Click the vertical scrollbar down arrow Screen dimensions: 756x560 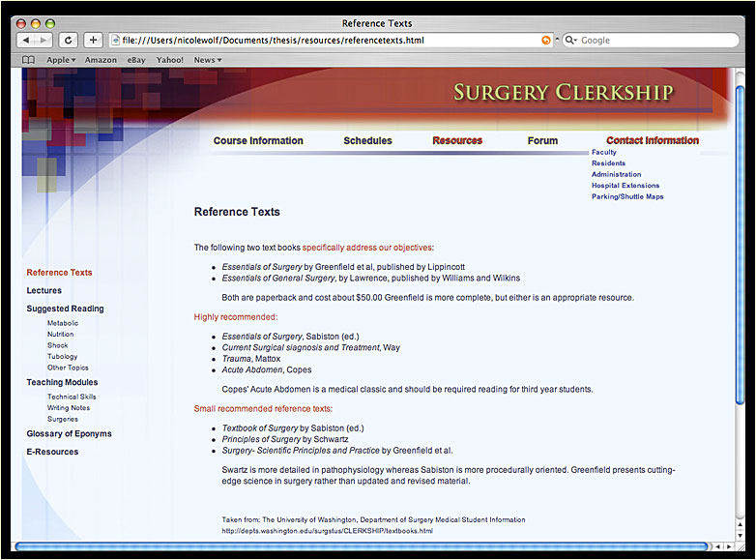tap(741, 536)
